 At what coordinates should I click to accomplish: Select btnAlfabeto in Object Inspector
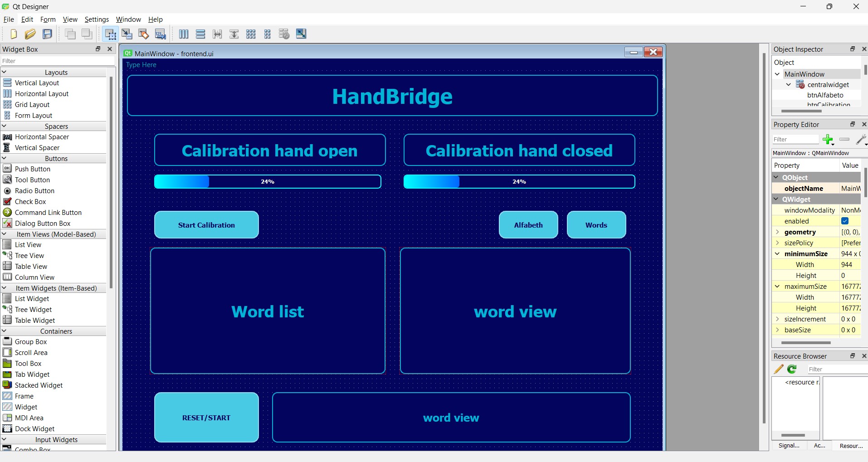(x=825, y=95)
